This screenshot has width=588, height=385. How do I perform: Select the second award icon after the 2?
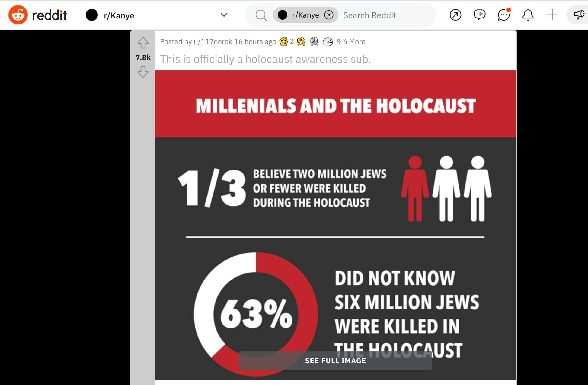click(301, 41)
